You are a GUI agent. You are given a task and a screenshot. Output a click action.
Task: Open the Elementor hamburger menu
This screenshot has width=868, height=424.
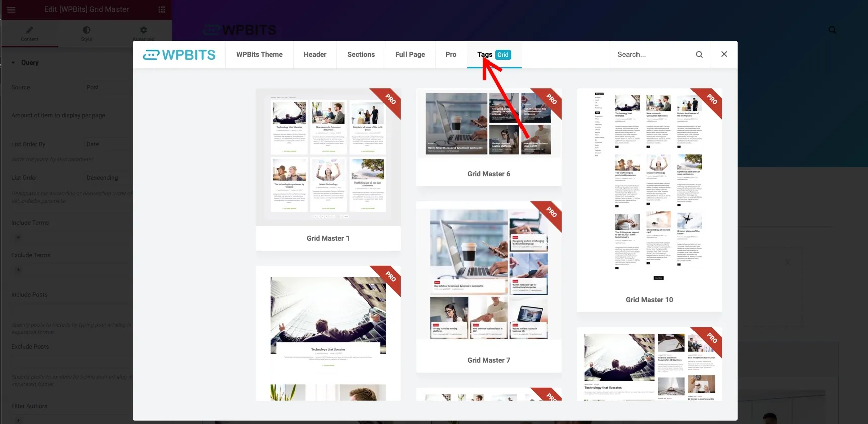click(x=11, y=9)
